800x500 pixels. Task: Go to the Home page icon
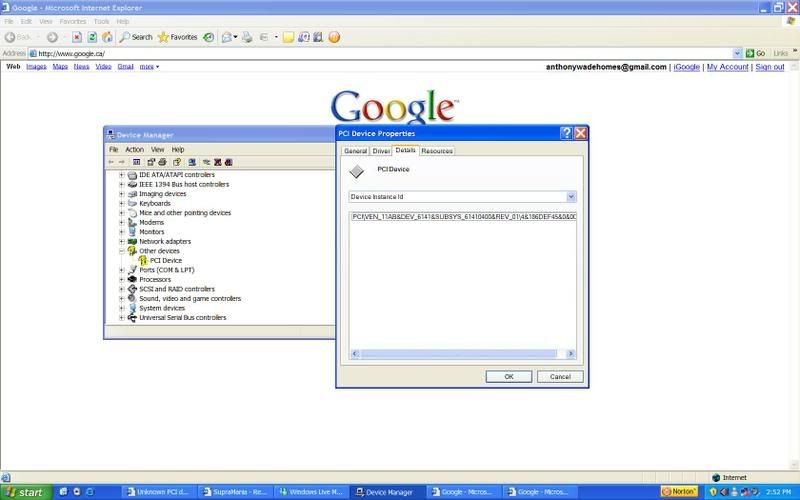[x=107, y=37]
